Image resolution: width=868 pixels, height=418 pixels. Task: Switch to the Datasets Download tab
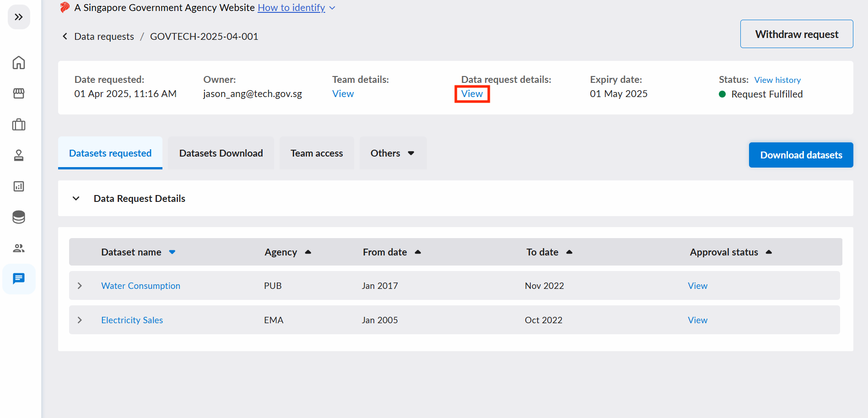point(221,153)
